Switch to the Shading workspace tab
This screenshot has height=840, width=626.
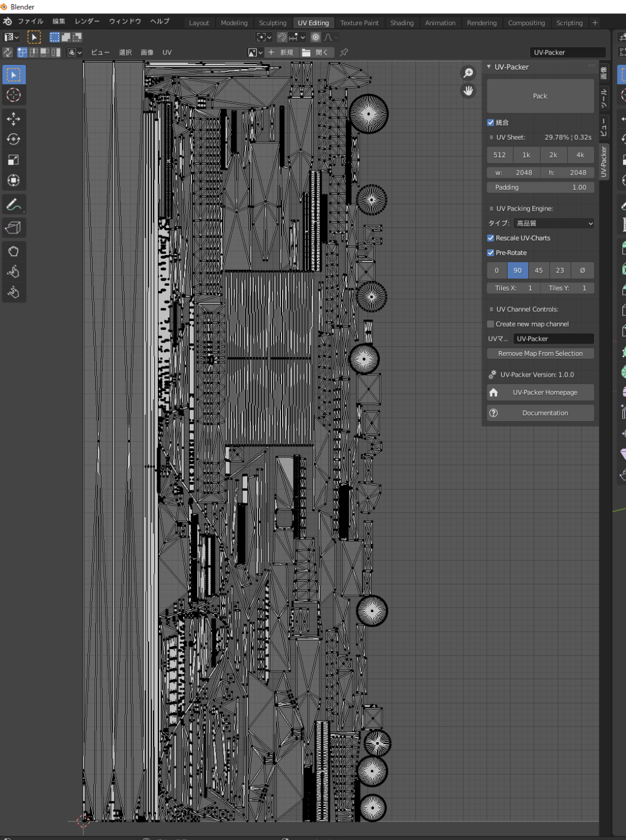pos(402,23)
